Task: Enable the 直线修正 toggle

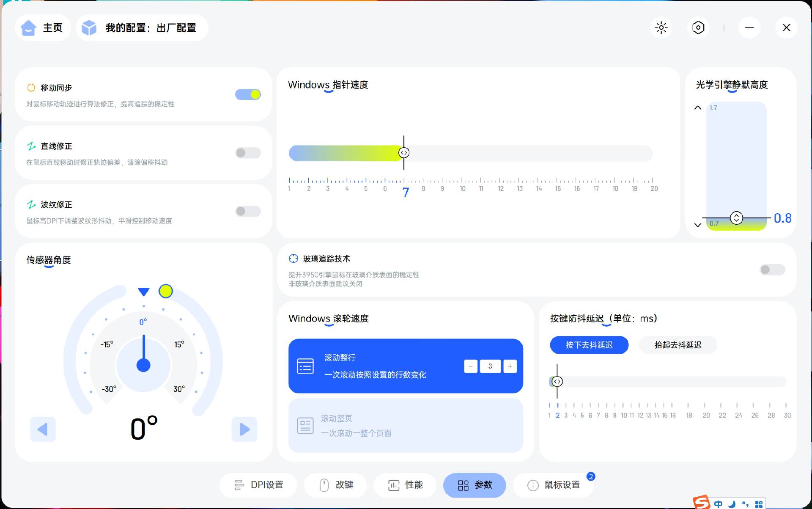Action: click(248, 153)
